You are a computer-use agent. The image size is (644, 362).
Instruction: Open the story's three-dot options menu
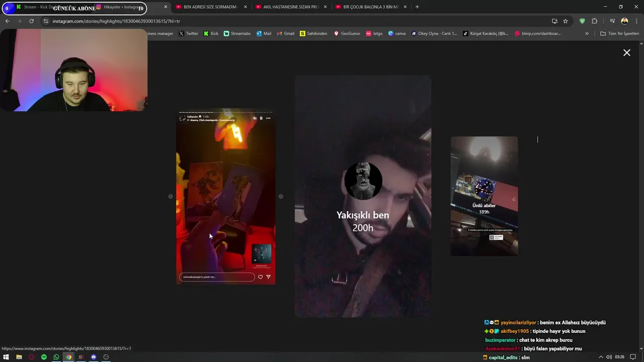(x=268, y=118)
